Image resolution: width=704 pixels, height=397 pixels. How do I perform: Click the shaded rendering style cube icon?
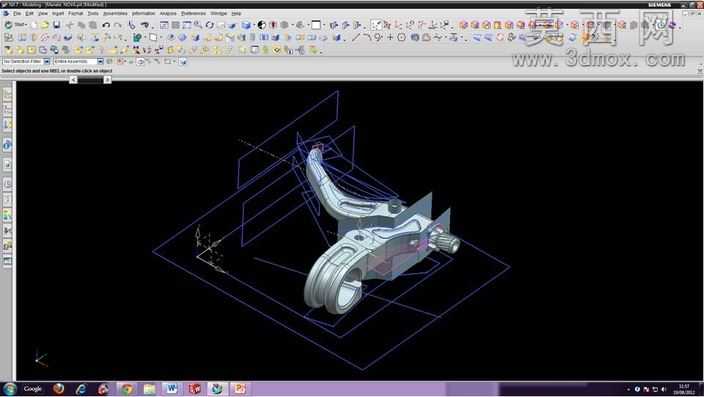point(246,25)
